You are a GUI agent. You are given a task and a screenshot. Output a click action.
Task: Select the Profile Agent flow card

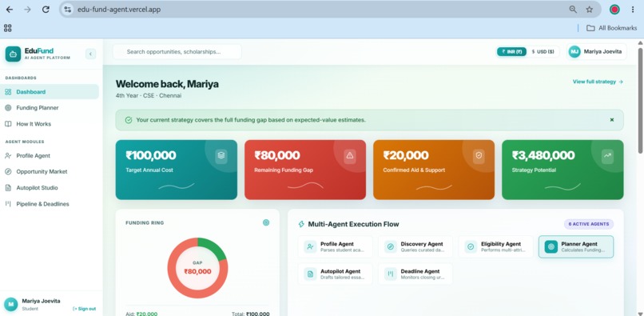click(x=335, y=247)
